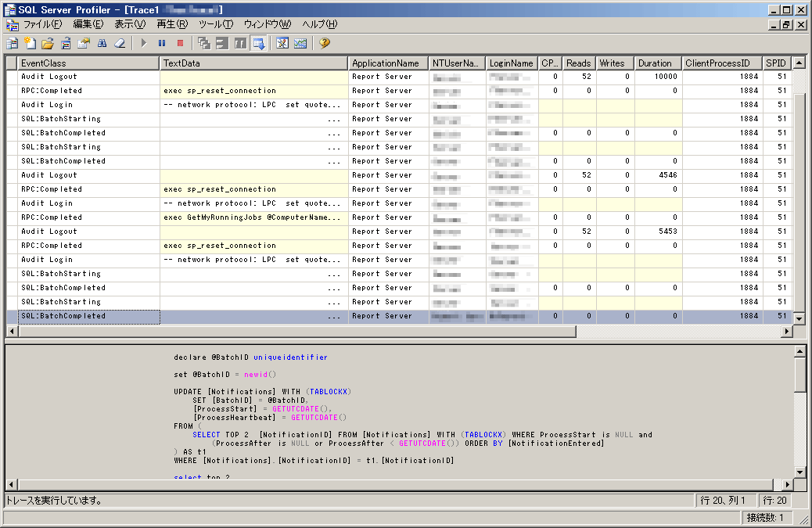Click the Writes column header
Screen dimensions: 812x528
click(615, 63)
